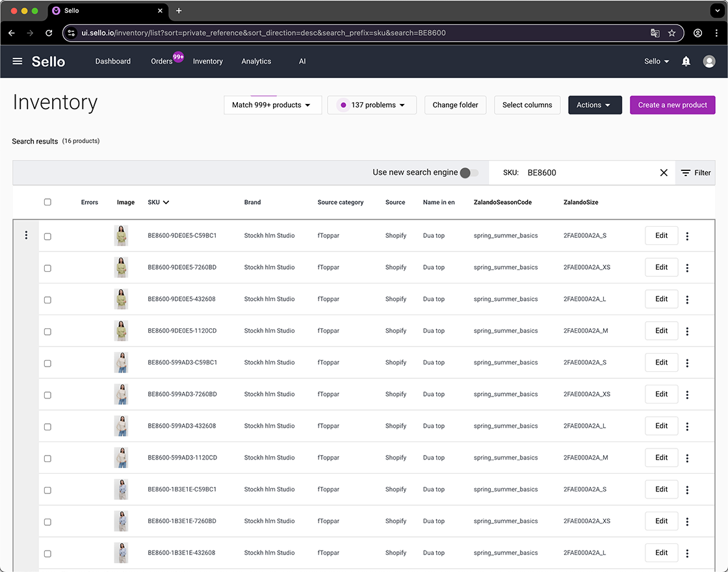Open the notifications bell
The width and height of the screenshot is (728, 572).
686,61
